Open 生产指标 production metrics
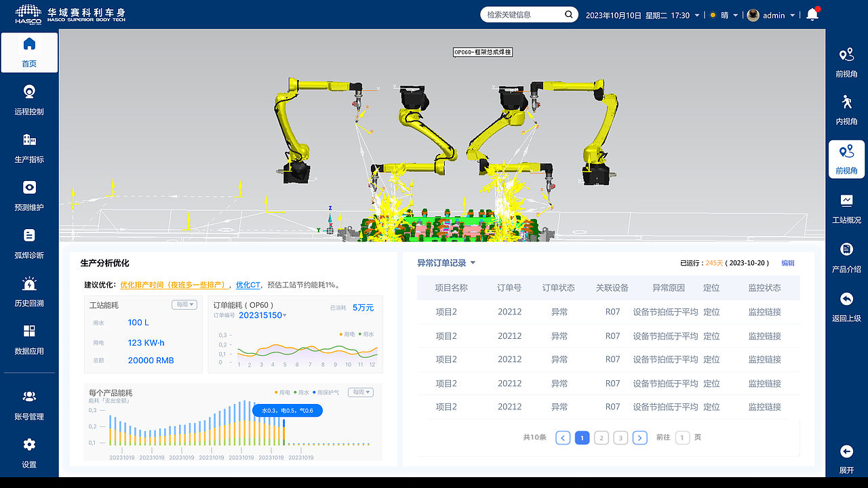Screen dimensions: 868x488 (29, 148)
